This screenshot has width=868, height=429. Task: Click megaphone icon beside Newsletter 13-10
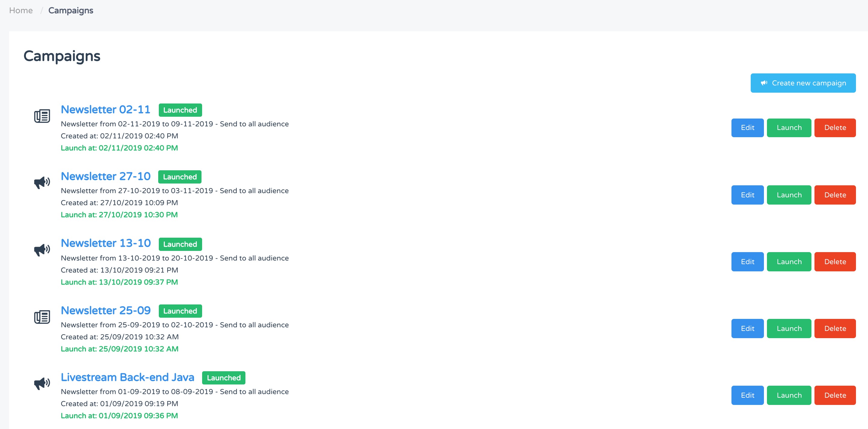tap(42, 250)
